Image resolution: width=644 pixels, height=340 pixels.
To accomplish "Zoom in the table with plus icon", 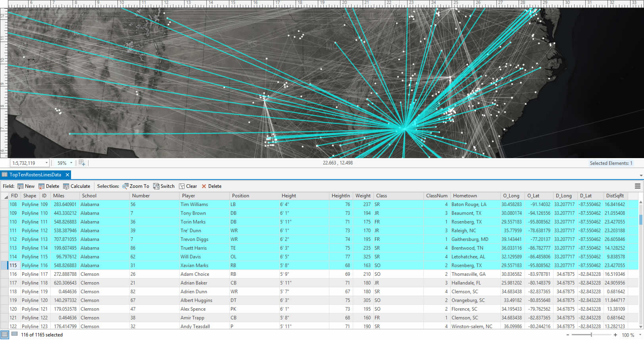I will pyautogui.click(x=615, y=335).
